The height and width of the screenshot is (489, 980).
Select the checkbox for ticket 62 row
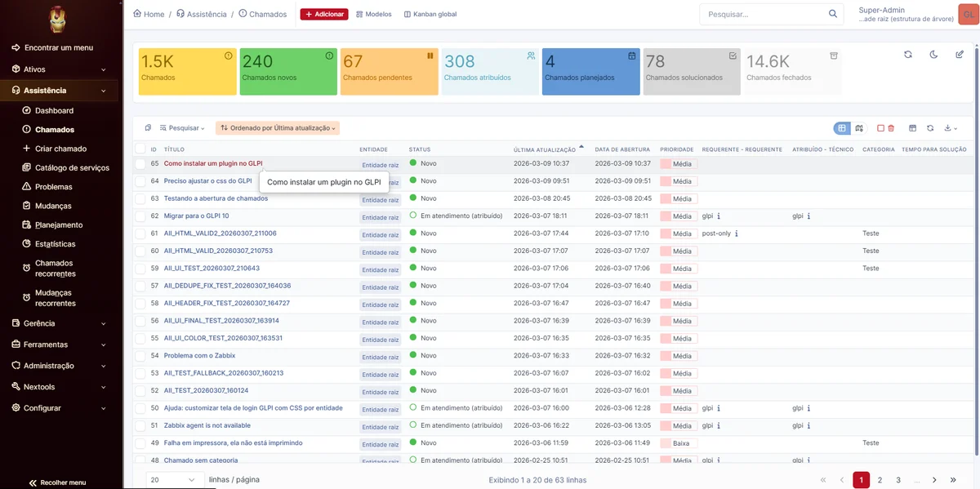click(x=140, y=216)
